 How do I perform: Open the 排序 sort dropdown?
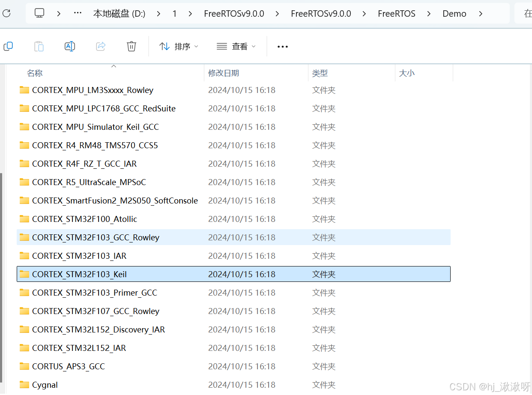tap(179, 46)
